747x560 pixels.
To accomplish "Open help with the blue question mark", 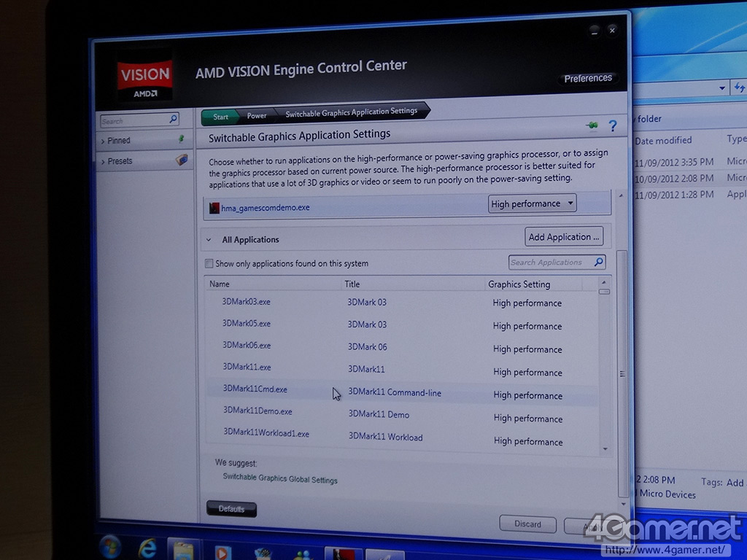I will click(613, 125).
